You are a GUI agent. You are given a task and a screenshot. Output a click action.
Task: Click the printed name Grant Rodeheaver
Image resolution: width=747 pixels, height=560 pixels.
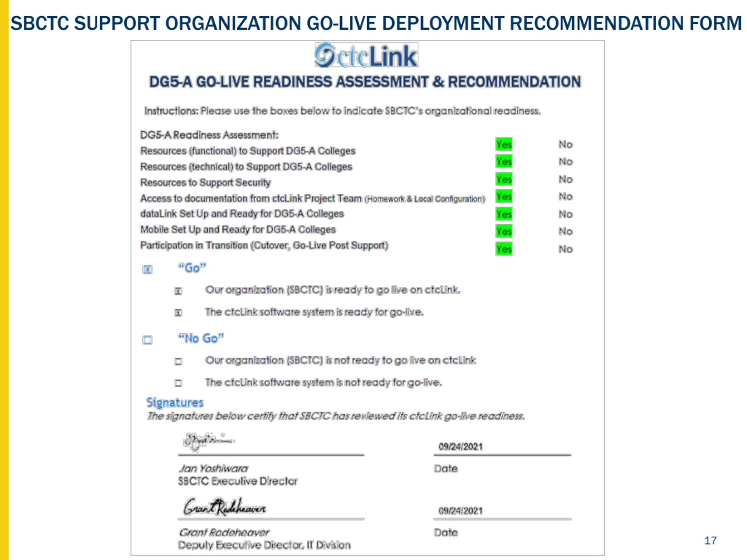pos(224,532)
